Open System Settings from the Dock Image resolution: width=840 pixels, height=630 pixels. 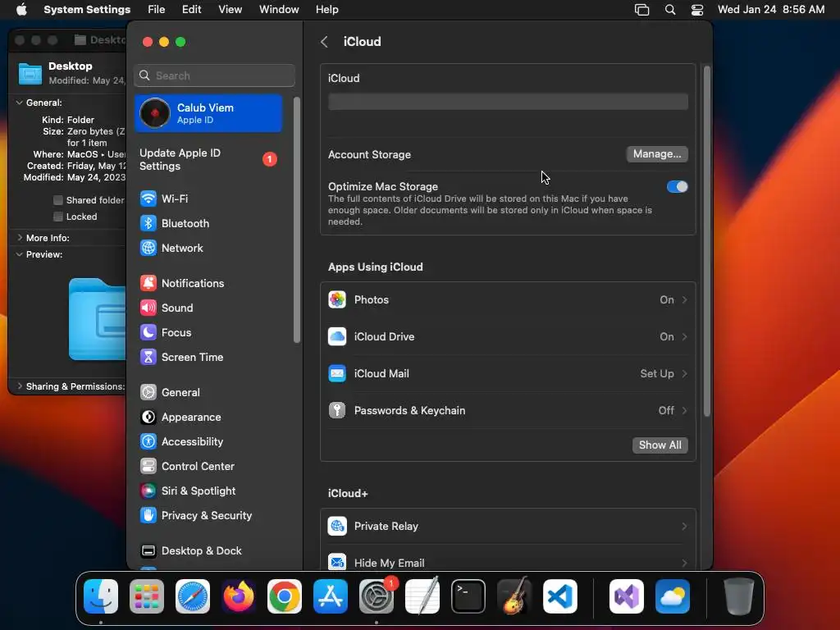click(x=377, y=596)
